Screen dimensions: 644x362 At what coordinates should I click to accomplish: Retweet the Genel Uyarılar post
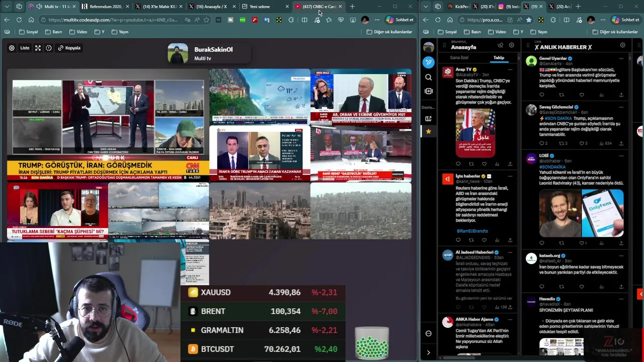click(561, 95)
